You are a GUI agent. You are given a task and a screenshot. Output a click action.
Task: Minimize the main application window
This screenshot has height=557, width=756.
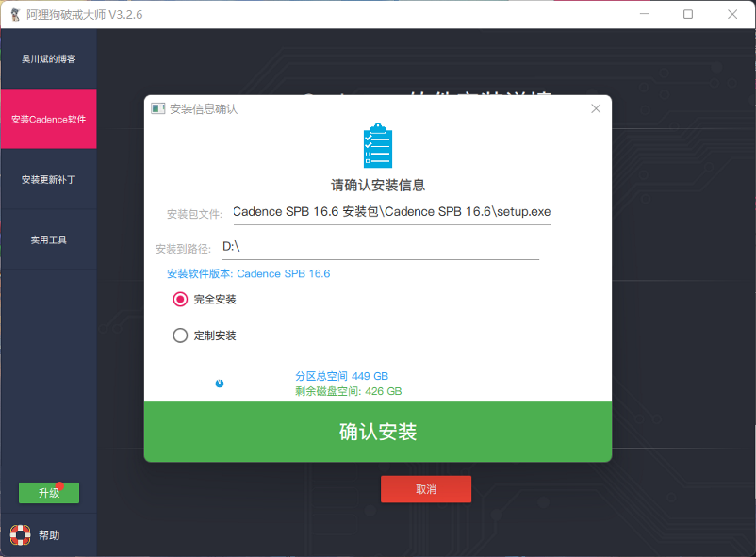(x=644, y=14)
